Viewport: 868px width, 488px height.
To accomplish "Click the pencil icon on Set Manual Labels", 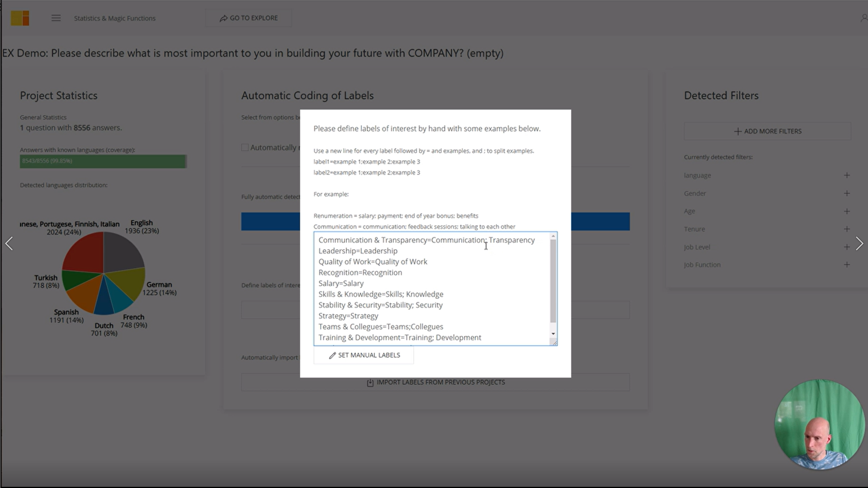I will [332, 355].
